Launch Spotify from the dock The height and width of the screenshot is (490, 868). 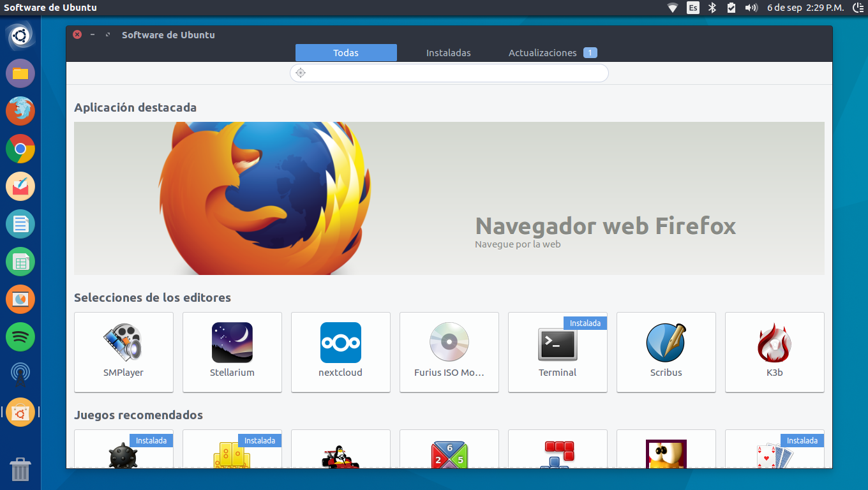(x=20, y=337)
